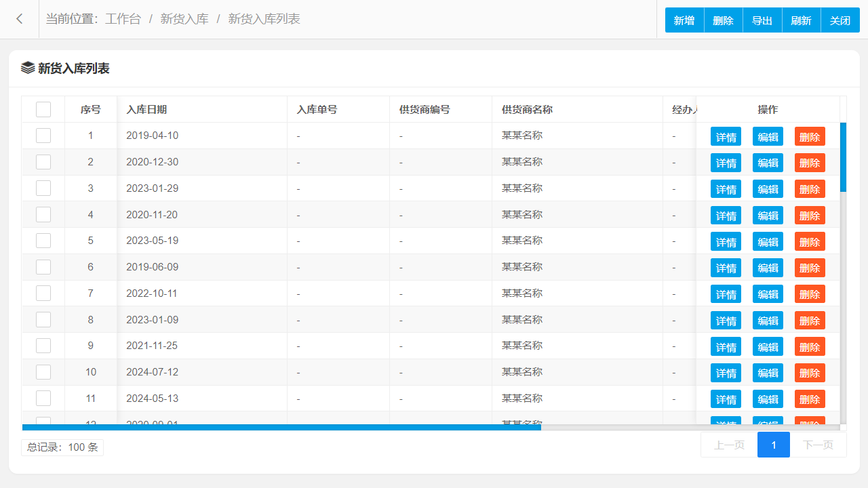Viewport: 868px width, 488px height.
Task: Check the checkbox for row 6
Action: (x=43, y=267)
